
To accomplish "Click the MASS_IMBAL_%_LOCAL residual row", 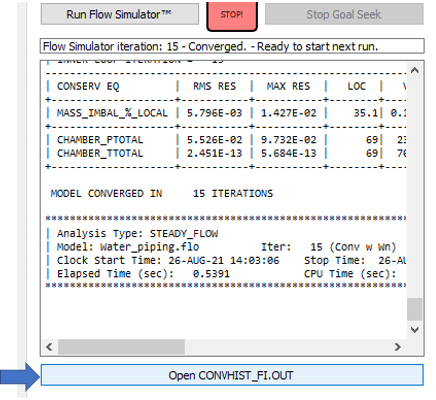I will (x=226, y=113).
